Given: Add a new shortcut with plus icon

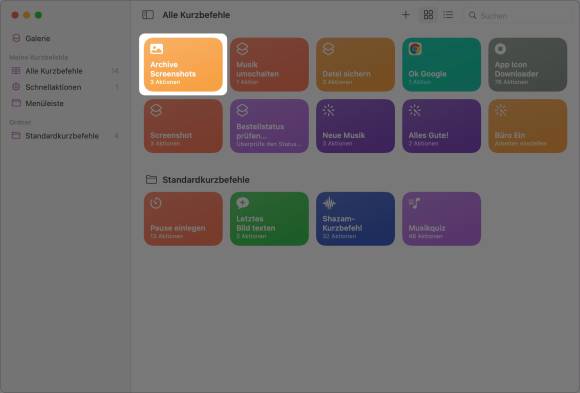Looking at the screenshot, I should pyautogui.click(x=405, y=15).
